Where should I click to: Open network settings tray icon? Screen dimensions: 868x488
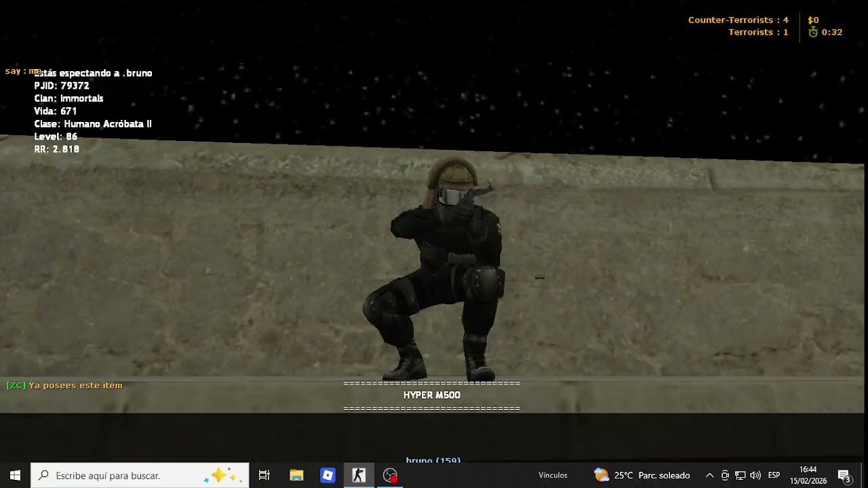(x=740, y=475)
